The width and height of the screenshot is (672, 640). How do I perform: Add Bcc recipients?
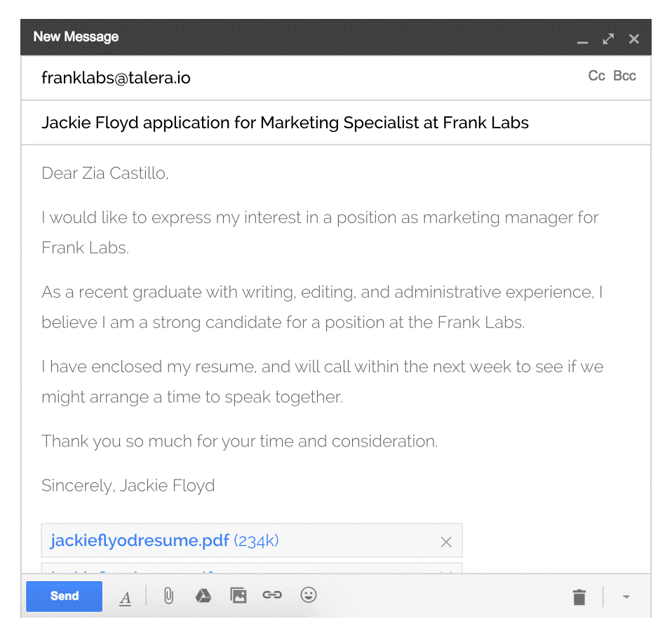(624, 76)
